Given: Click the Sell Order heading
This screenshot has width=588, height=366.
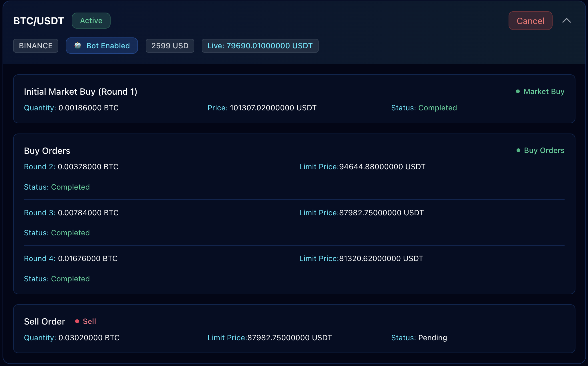Looking at the screenshot, I should coord(45,321).
